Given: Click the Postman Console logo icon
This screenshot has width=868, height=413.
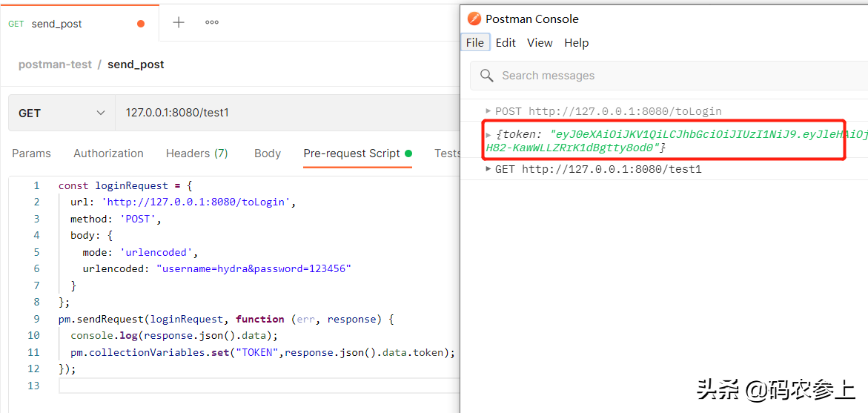Looking at the screenshot, I should (x=474, y=19).
